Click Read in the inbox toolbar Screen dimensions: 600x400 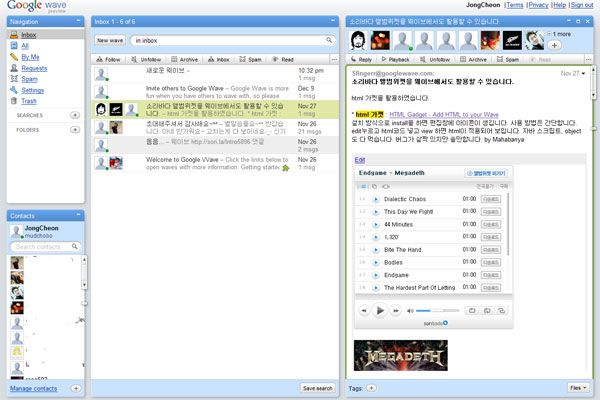pos(283,60)
